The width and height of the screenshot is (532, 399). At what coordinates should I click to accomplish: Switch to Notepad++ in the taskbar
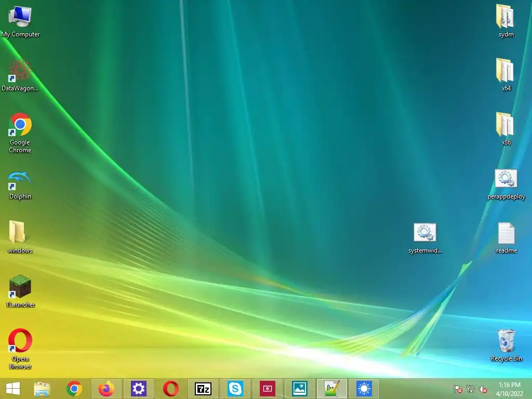(332, 389)
